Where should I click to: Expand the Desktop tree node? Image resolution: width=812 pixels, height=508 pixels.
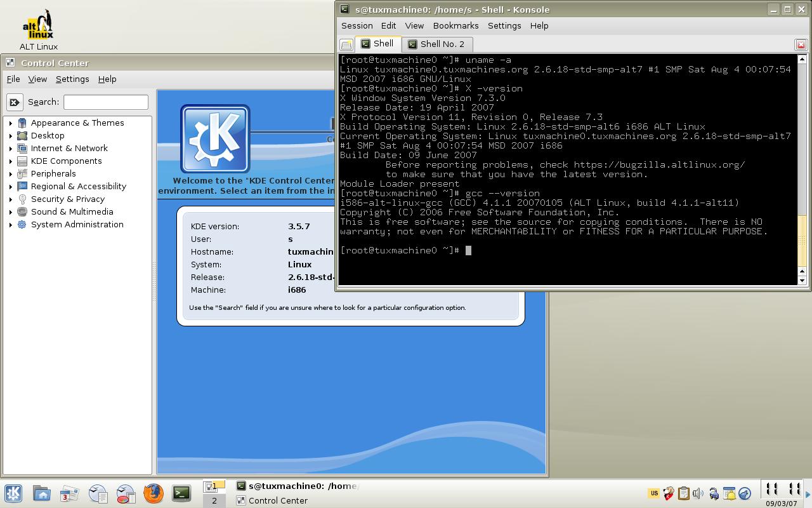10,136
